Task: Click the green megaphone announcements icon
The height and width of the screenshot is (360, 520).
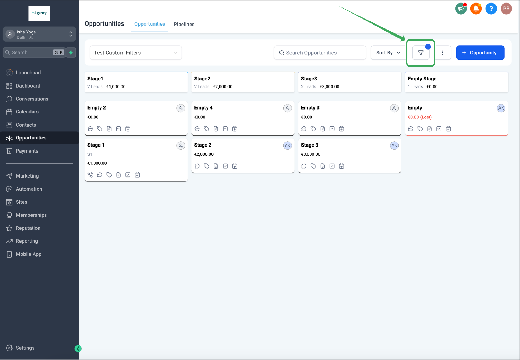Action: tap(461, 8)
